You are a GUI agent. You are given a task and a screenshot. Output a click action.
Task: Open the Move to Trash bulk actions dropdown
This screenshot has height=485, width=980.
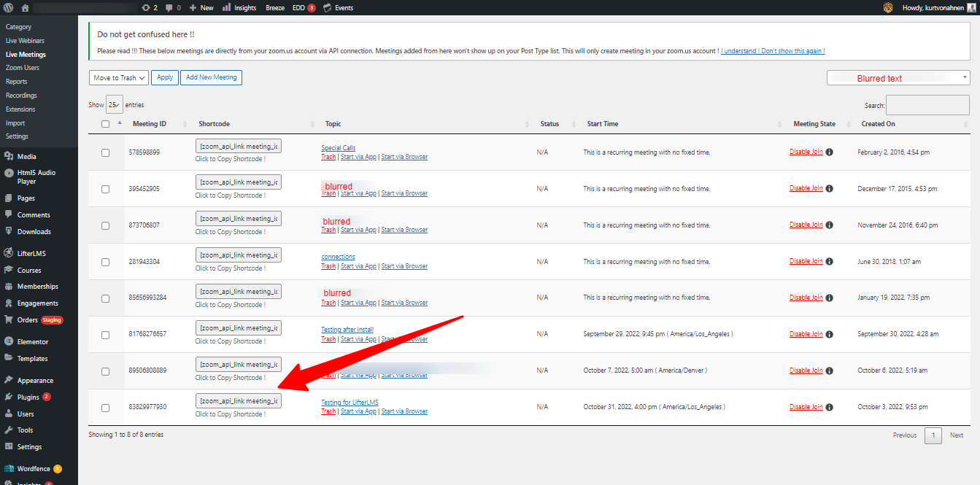point(118,77)
